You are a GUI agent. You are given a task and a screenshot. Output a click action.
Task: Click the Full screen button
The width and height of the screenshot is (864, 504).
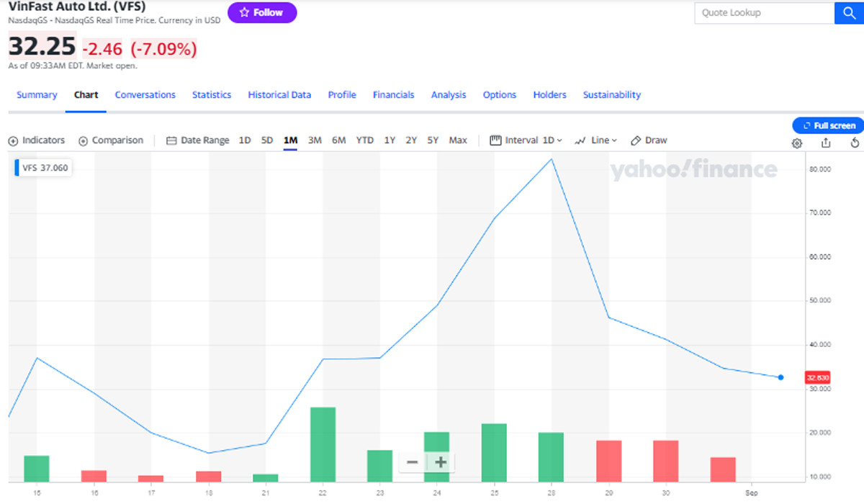pyautogui.click(x=829, y=125)
